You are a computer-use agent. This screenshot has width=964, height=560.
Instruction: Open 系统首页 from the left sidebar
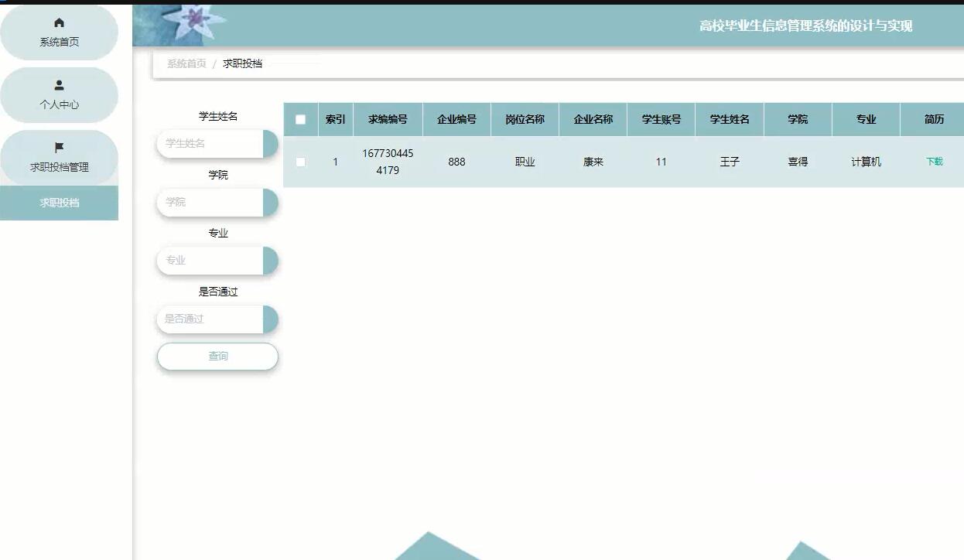60,32
